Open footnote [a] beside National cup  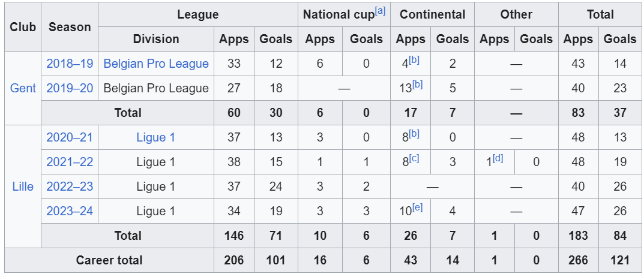(380, 11)
